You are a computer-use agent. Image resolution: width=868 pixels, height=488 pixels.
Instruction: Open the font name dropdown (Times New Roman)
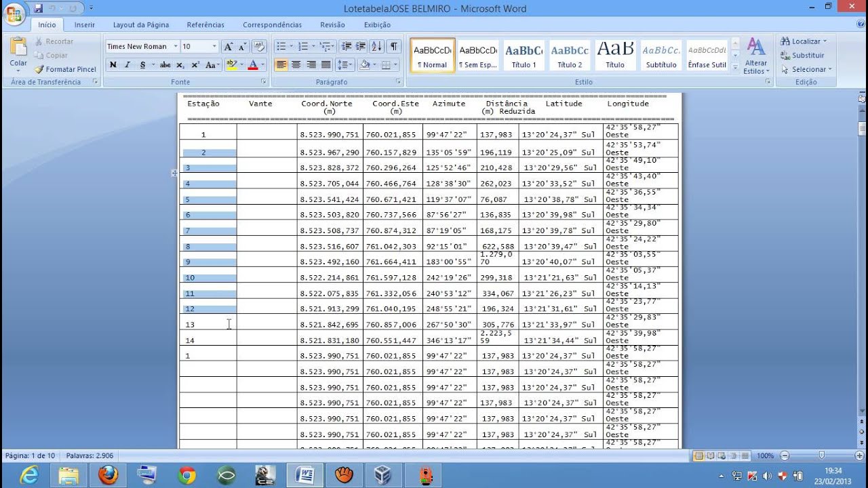[176, 47]
